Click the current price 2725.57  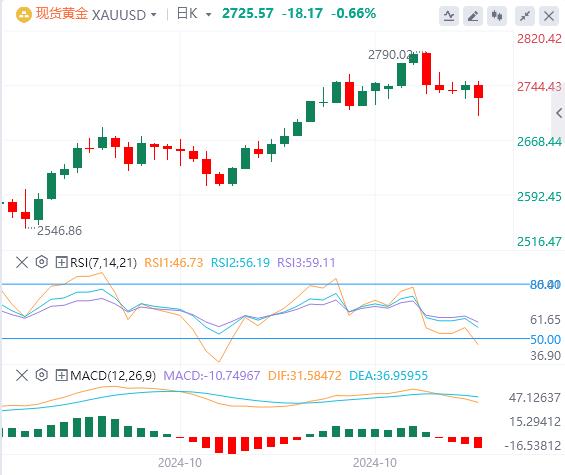[x=248, y=14]
